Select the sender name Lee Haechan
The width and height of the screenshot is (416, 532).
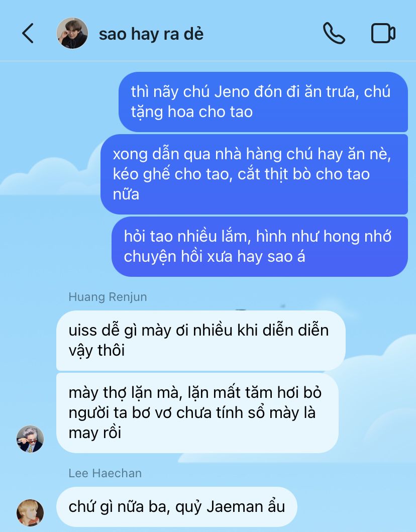click(105, 473)
